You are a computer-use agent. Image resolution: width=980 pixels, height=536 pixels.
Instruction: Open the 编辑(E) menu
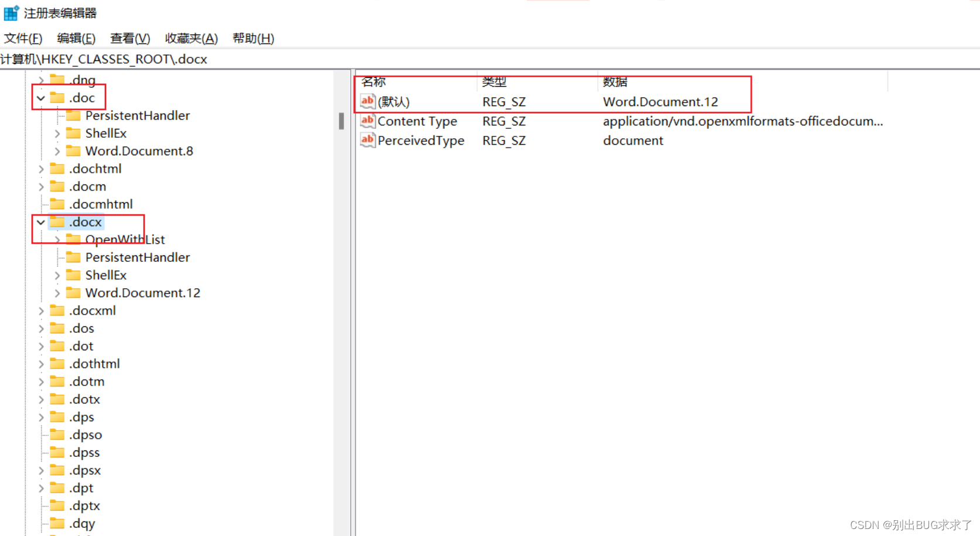(x=76, y=38)
